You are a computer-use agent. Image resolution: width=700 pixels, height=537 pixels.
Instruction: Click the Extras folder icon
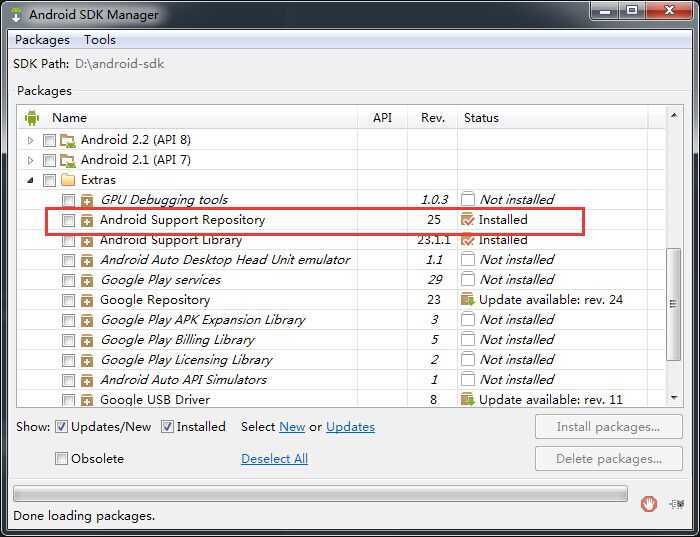[68, 180]
